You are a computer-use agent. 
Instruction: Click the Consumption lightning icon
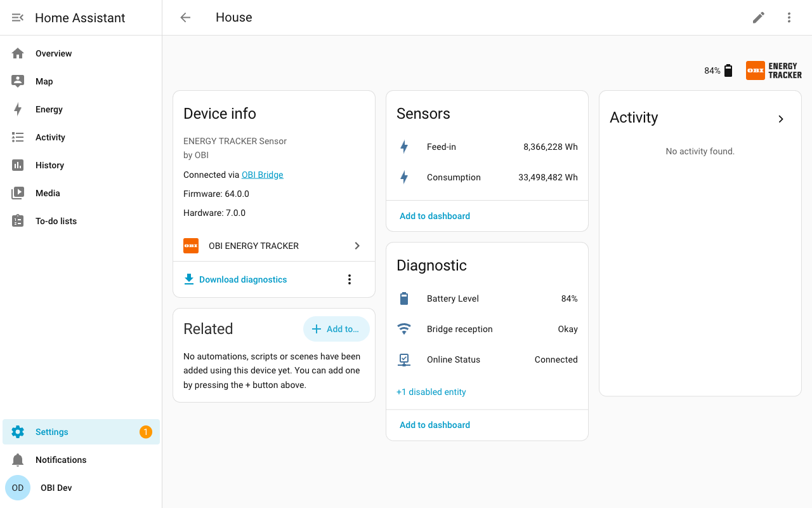[404, 177]
